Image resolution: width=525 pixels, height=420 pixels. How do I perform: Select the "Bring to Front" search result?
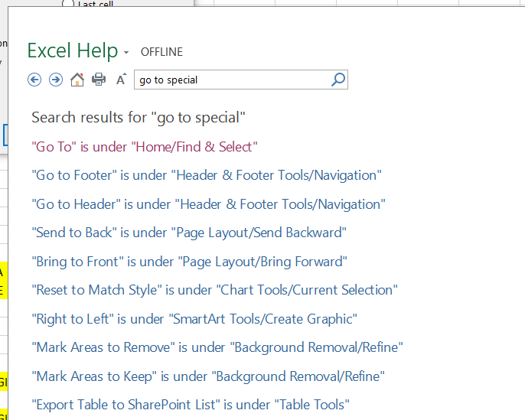(x=190, y=262)
